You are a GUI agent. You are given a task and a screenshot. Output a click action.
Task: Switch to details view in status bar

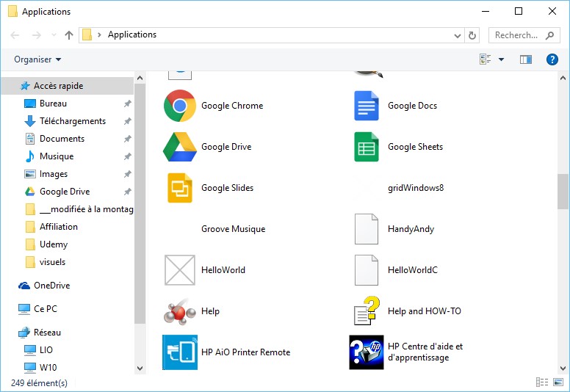pyautogui.click(x=542, y=382)
